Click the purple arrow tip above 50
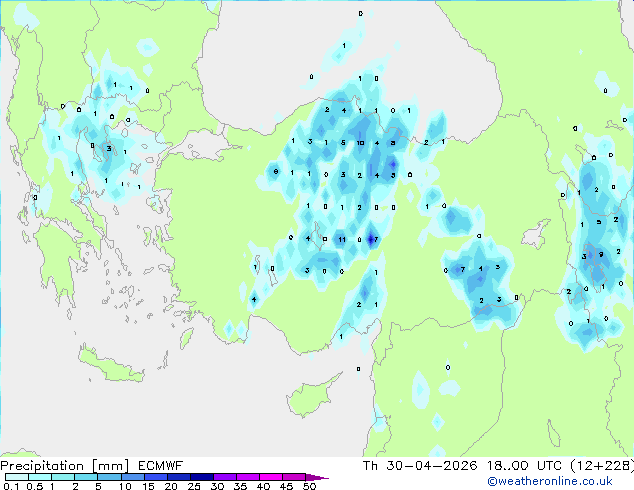This screenshot has width=634, height=490. tap(317, 477)
